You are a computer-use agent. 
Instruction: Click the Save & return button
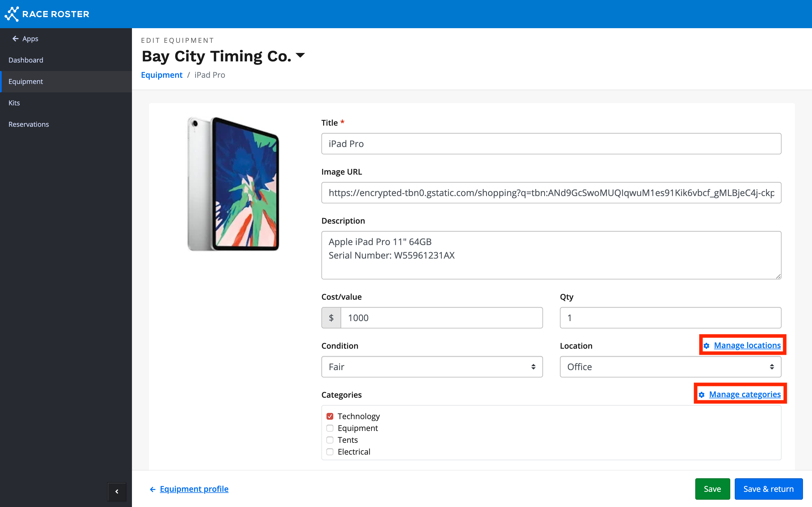click(x=768, y=489)
